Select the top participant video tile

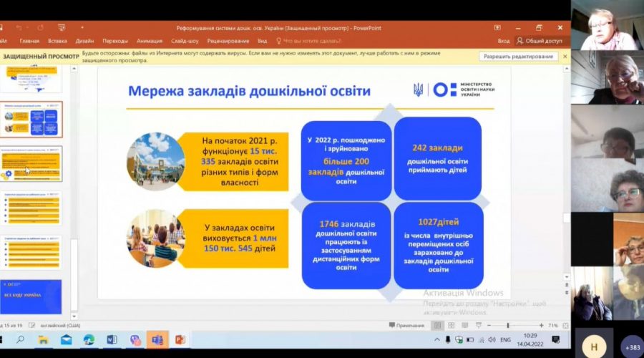tap(608, 24)
